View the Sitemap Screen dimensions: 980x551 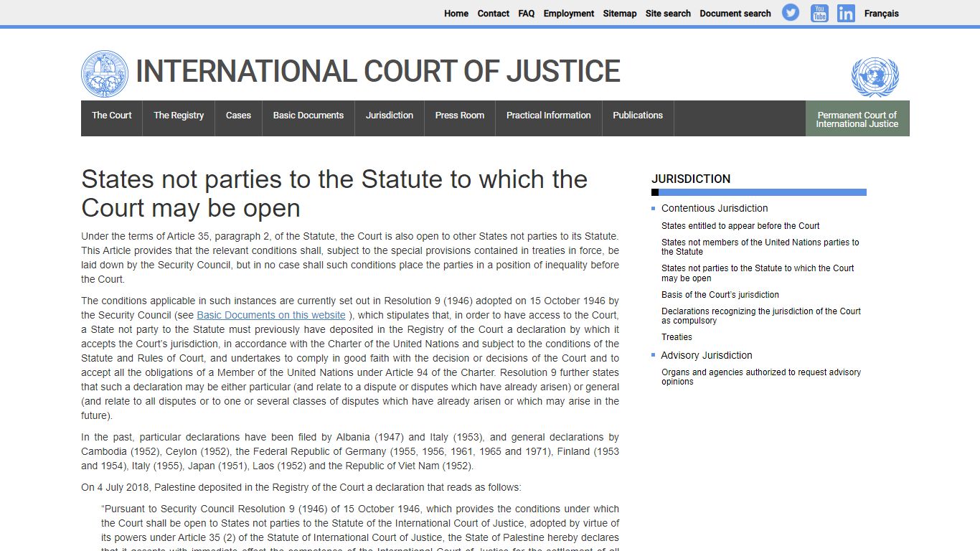(620, 14)
